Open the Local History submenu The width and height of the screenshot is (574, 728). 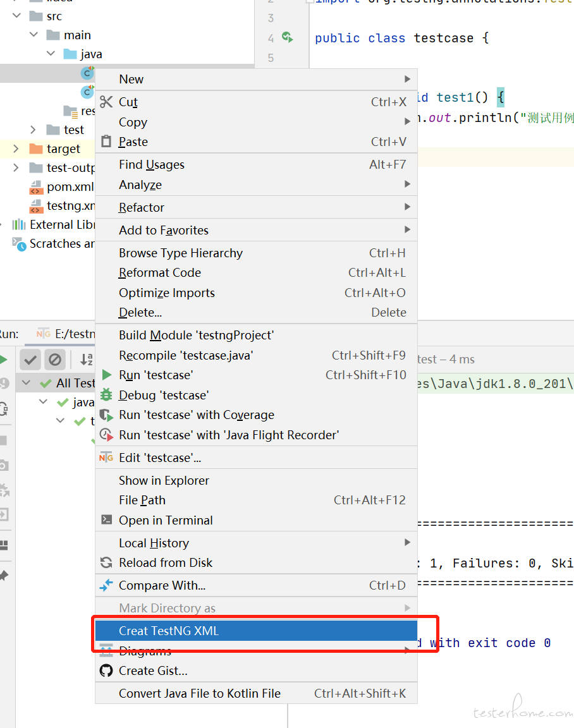[x=257, y=543]
